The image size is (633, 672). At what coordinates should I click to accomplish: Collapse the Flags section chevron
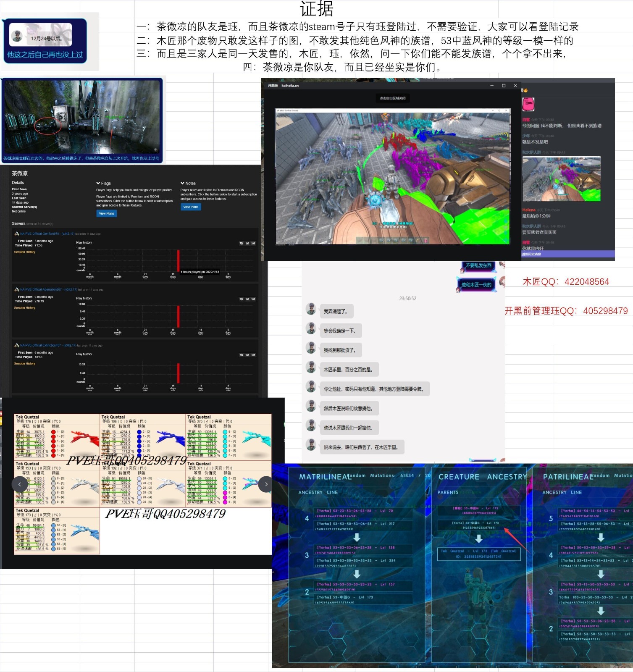point(98,183)
